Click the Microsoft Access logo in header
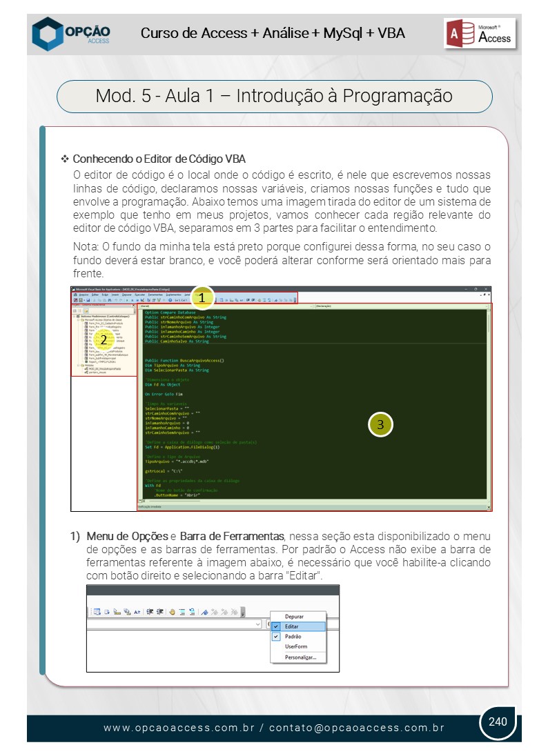This screenshot has height=756, width=548. pyautogui.click(x=480, y=33)
